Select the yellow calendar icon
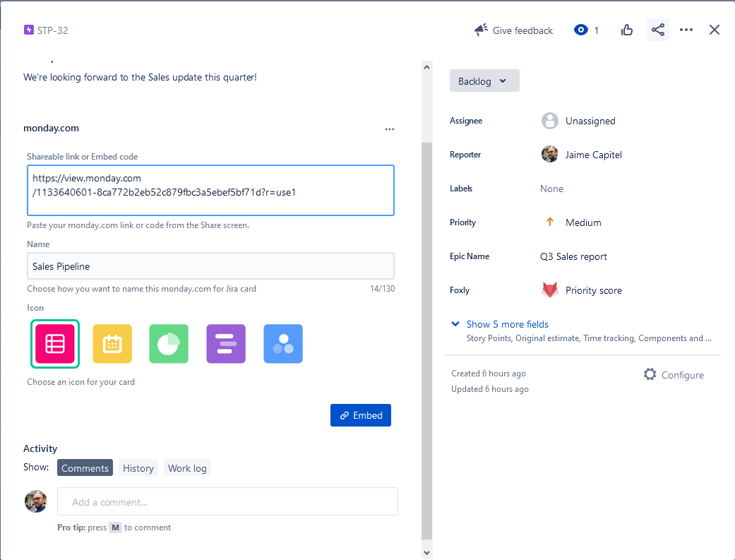Viewport: 735px width, 560px height. pyautogui.click(x=112, y=344)
